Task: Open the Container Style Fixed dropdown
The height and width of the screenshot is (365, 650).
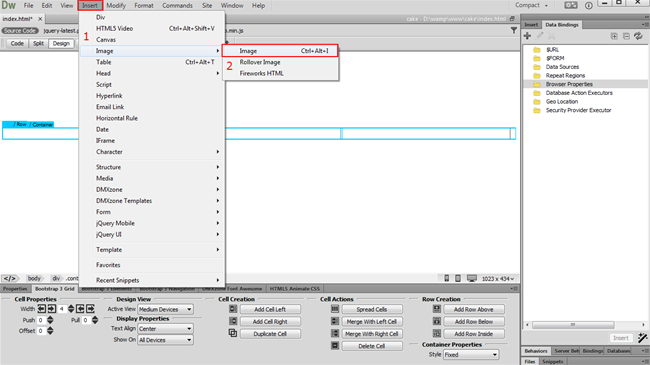Action: [471, 355]
